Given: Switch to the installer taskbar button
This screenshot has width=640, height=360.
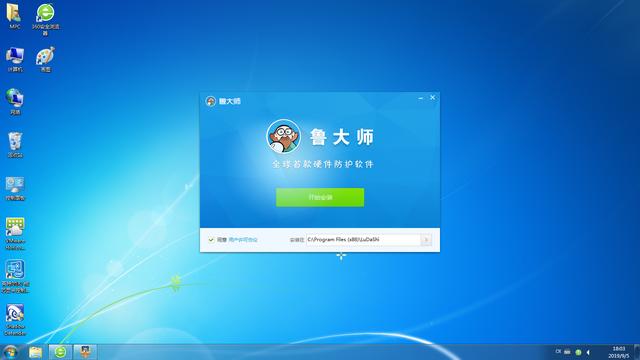Looking at the screenshot, I should tap(85, 352).
